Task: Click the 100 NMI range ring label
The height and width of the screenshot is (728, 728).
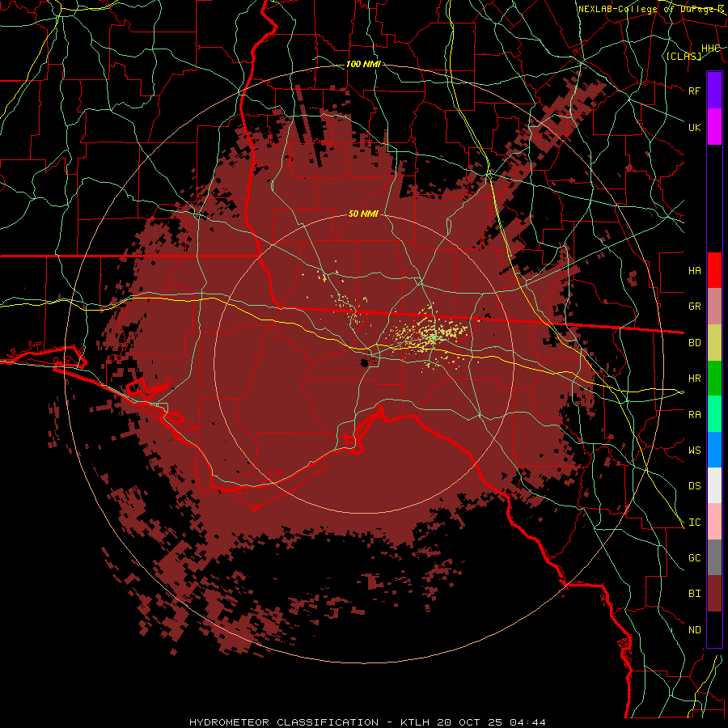Action: tap(363, 64)
